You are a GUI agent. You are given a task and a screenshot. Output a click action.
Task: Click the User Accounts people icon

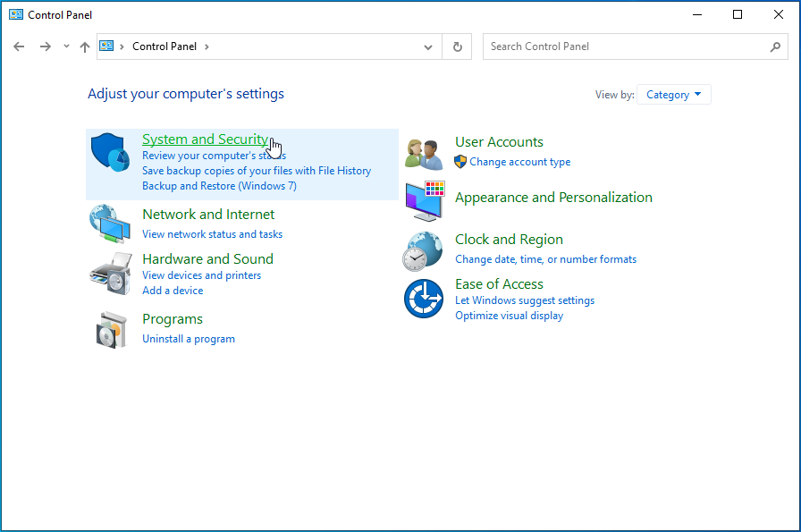(x=424, y=153)
